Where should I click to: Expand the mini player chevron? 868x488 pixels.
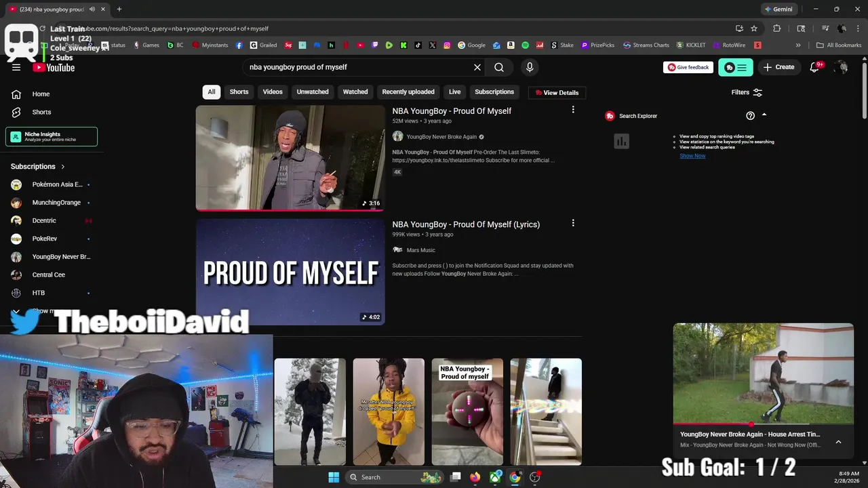click(x=838, y=442)
